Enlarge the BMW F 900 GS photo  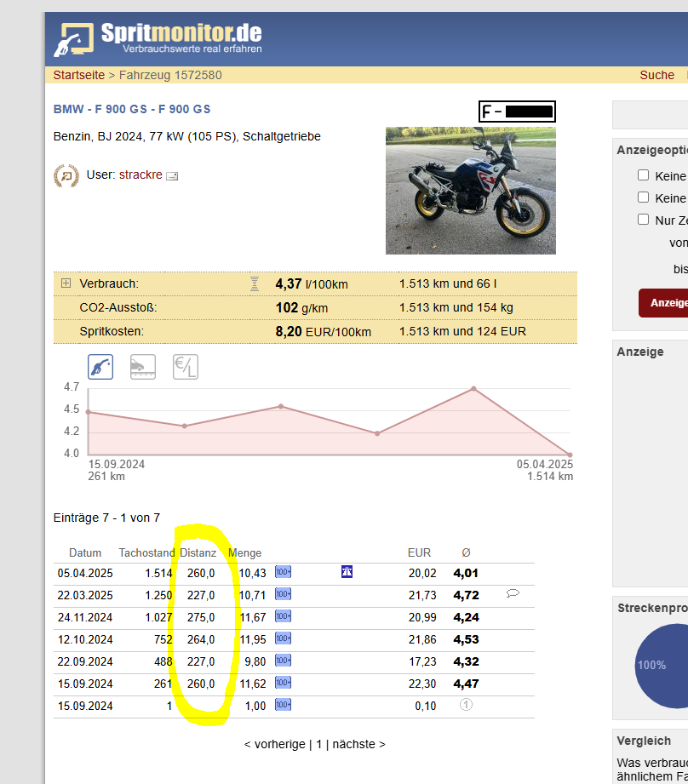(x=470, y=191)
